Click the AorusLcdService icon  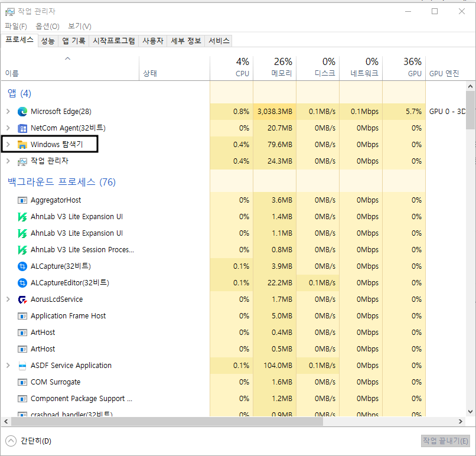22,299
